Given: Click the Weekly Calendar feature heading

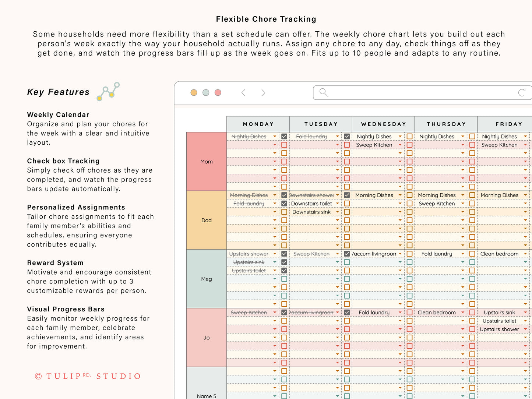Looking at the screenshot, I should pyautogui.click(x=58, y=115).
